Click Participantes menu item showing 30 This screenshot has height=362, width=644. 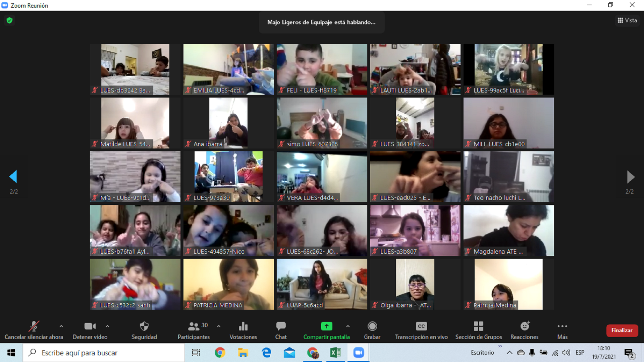click(x=194, y=330)
